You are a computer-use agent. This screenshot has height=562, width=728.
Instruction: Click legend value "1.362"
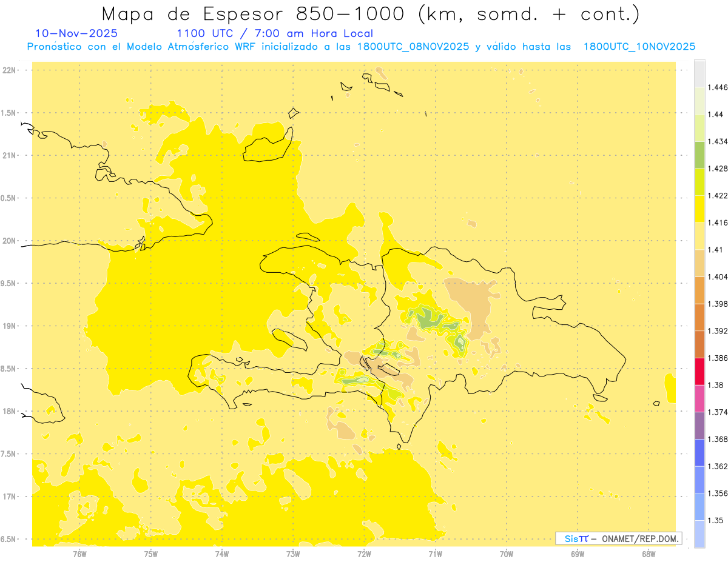click(x=718, y=466)
